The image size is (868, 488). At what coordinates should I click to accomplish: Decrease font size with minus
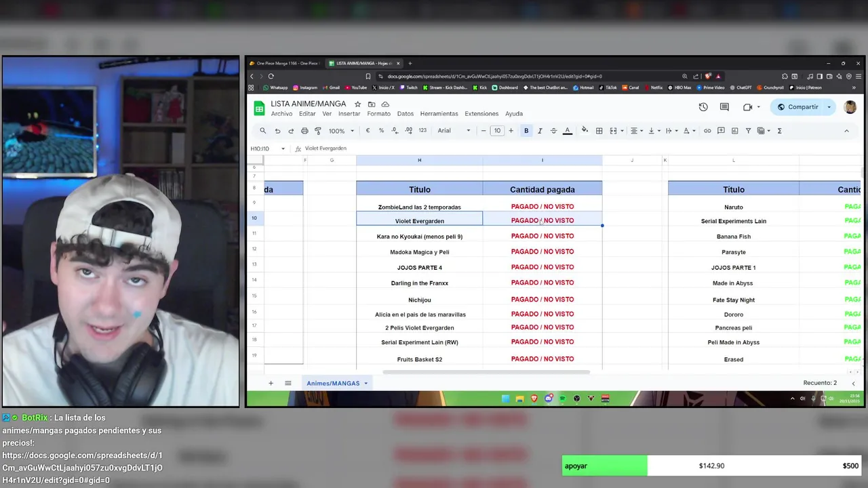pyautogui.click(x=484, y=131)
